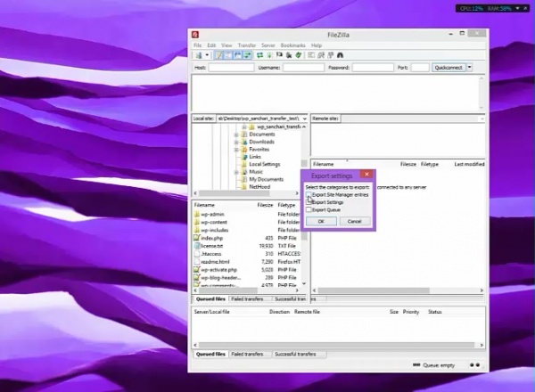Image resolution: width=535 pixels, height=392 pixels.
Task: Open the Transfer menu
Action: [246, 45]
